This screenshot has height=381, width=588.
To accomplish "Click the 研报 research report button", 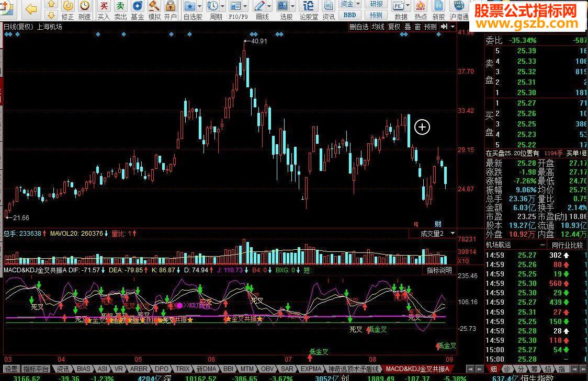I will [376, 4].
